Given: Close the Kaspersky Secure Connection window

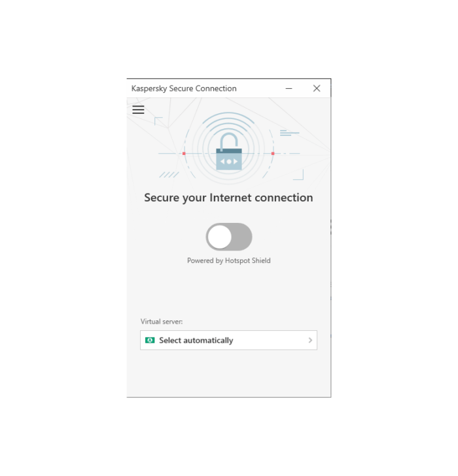Looking at the screenshot, I should 317,88.
